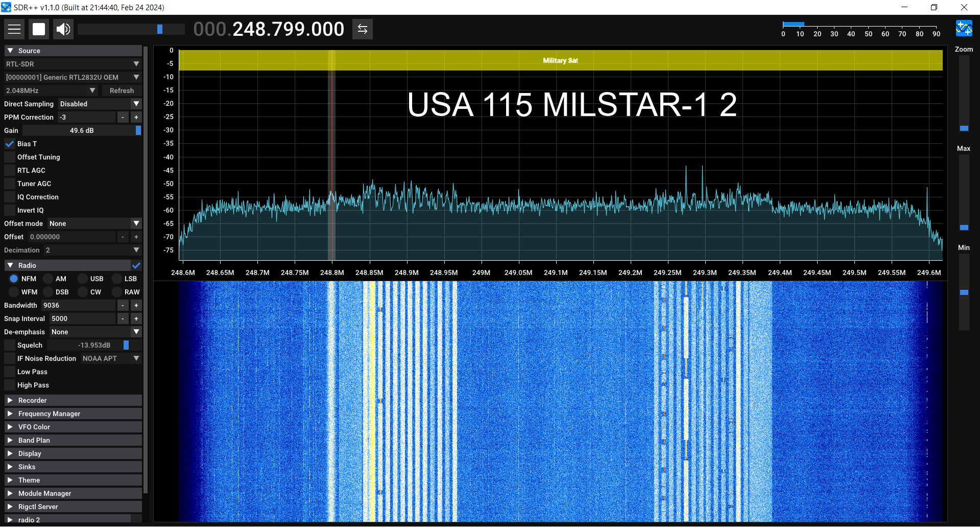This screenshot has width=980, height=527.
Task: Increase Bandwidth with plus button
Action: (136, 305)
